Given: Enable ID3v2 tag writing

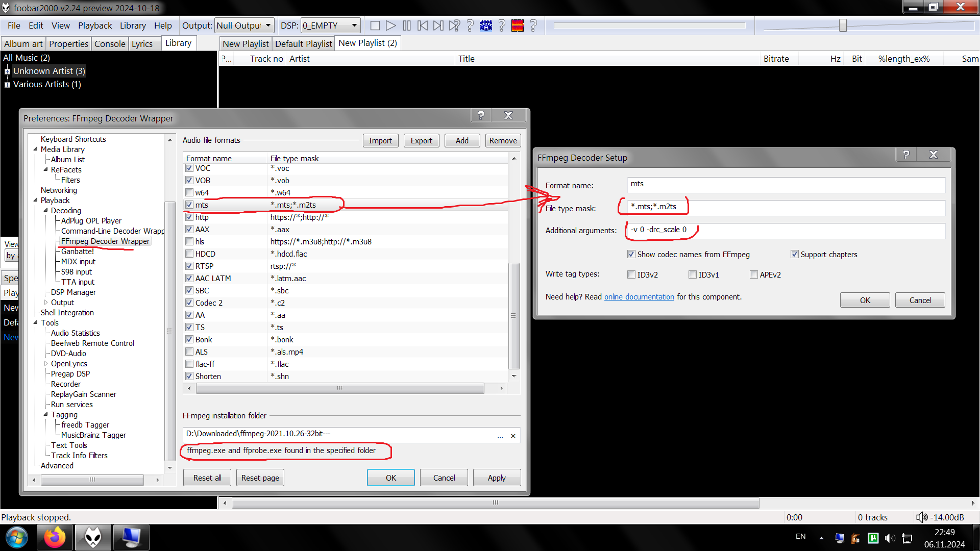Looking at the screenshot, I should tap(631, 275).
